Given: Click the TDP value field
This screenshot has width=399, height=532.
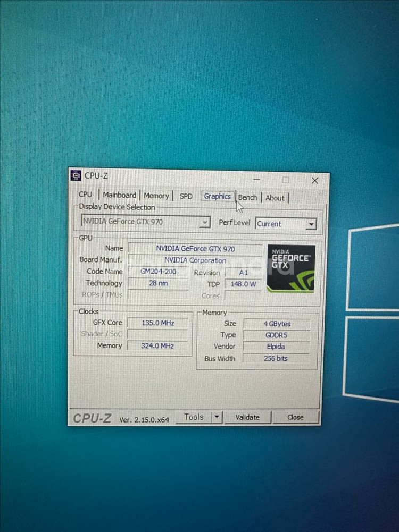Looking at the screenshot, I should (243, 284).
